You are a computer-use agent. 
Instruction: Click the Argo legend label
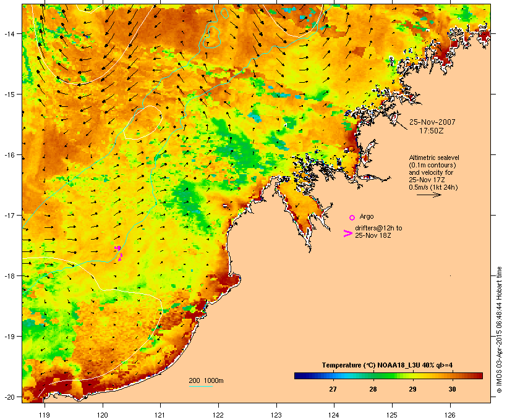pyautogui.click(x=367, y=216)
